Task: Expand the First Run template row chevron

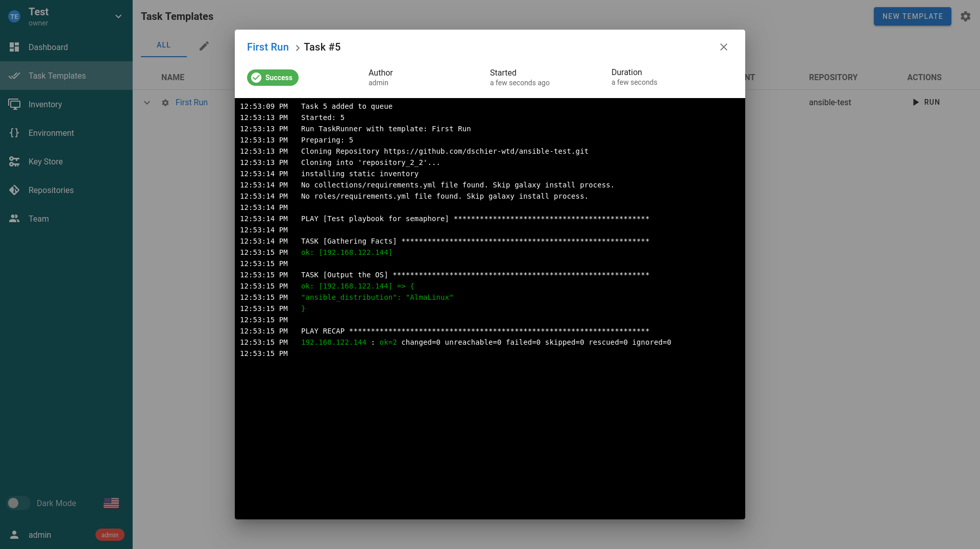Action: (147, 103)
